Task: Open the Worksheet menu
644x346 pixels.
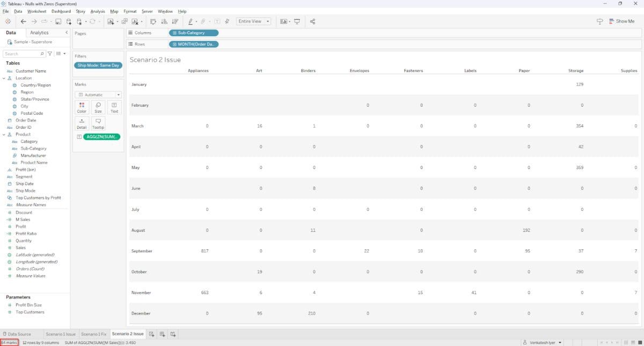Action: click(36, 11)
